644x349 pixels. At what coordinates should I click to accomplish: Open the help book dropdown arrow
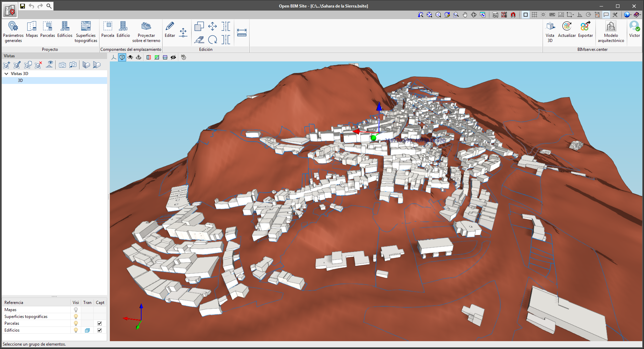pyautogui.click(x=640, y=15)
